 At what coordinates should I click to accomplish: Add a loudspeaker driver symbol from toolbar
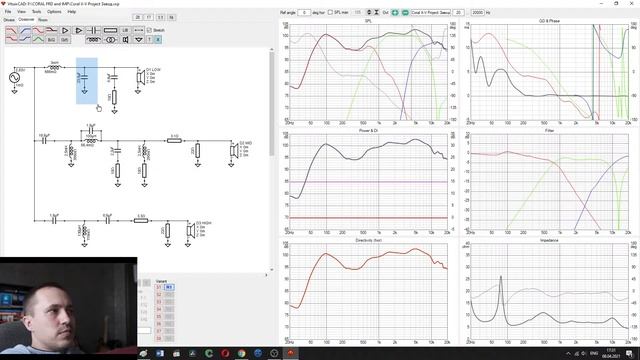click(125, 40)
